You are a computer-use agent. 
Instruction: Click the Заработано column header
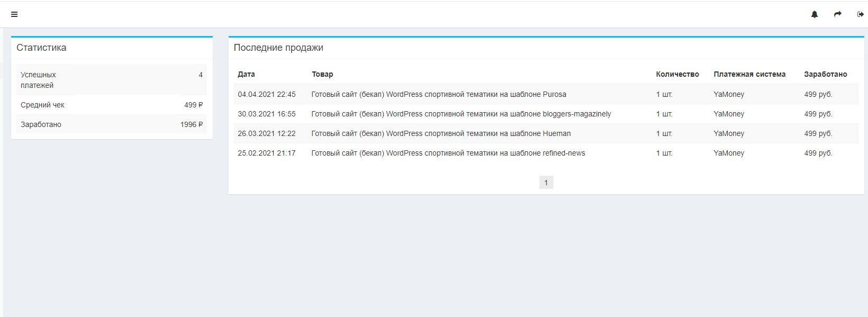(x=825, y=74)
